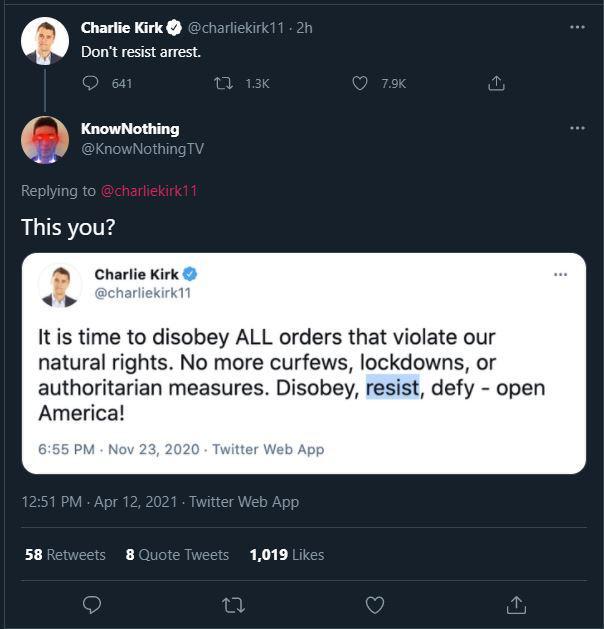
Task: Reply to Charlie Kirk's top tweet
Action: pos(92,84)
